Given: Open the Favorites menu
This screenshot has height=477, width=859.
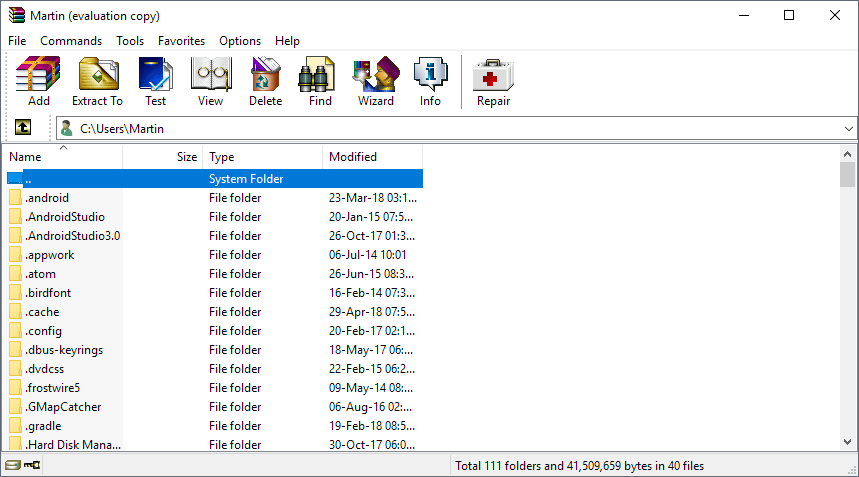Looking at the screenshot, I should click(x=181, y=41).
